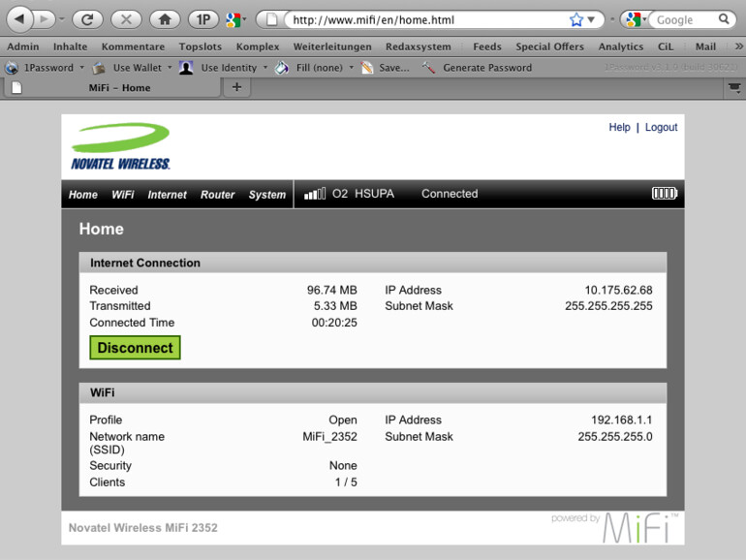The image size is (746, 560).
Task: Show more bookmarks via the chevron
Action: [x=738, y=47]
